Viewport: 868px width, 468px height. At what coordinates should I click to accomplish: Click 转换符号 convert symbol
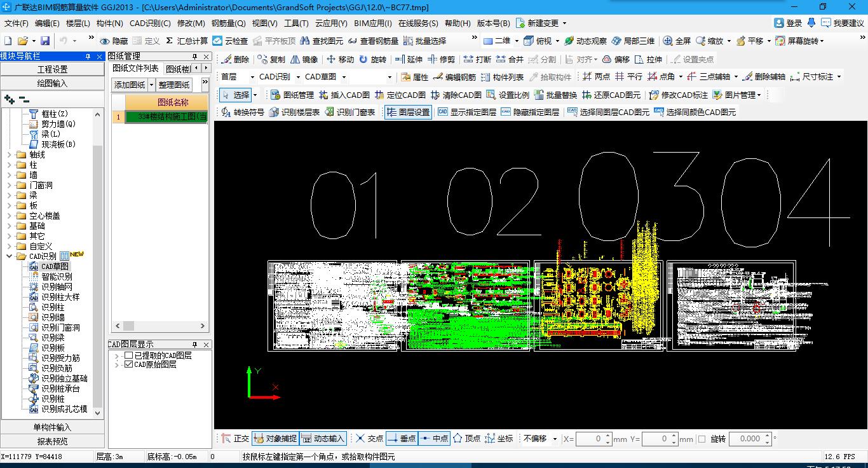click(x=242, y=112)
